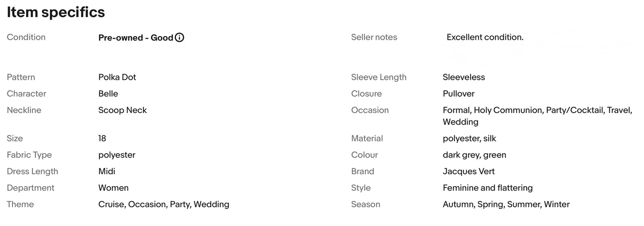Select the Feminine and flattering style value
The height and width of the screenshot is (226, 644).
[x=488, y=188]
